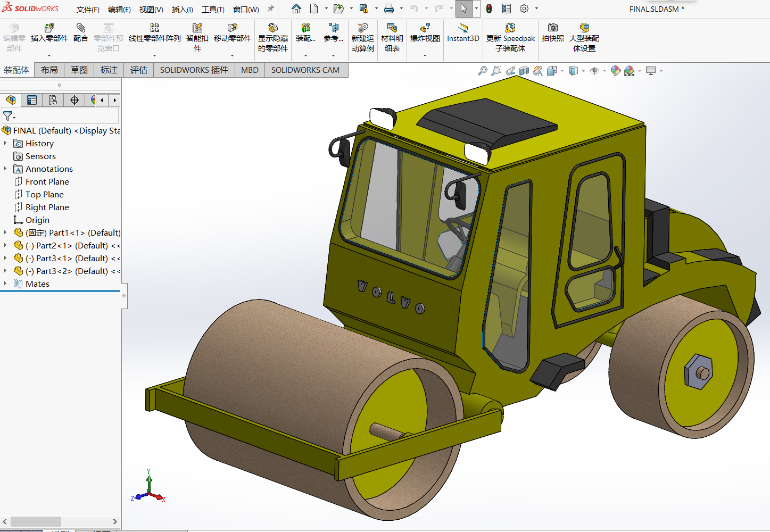Toggle Instant3D mode
Image resolution: width=770 pixels, height=532 pixels.
463,32
